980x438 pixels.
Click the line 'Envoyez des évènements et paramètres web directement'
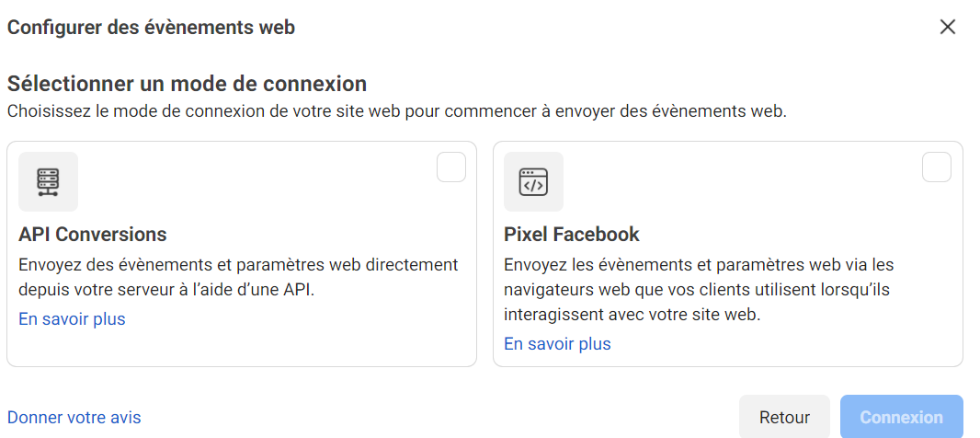238,265
